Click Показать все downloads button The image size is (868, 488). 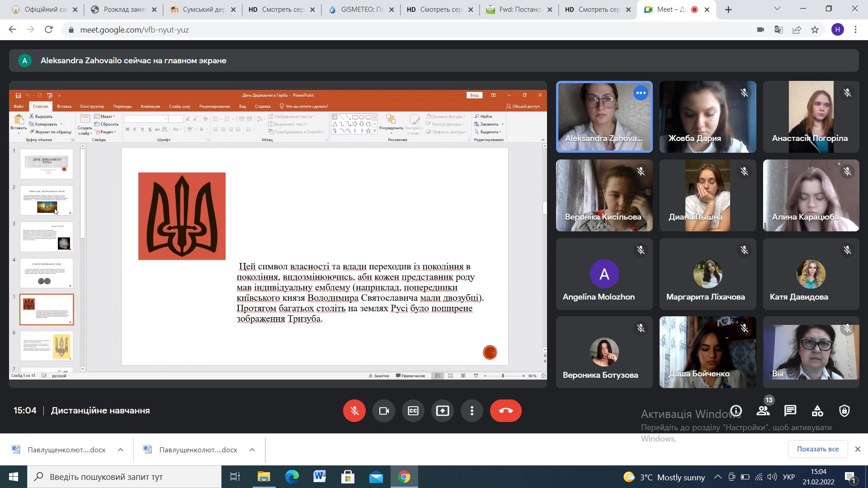[817, 449]
